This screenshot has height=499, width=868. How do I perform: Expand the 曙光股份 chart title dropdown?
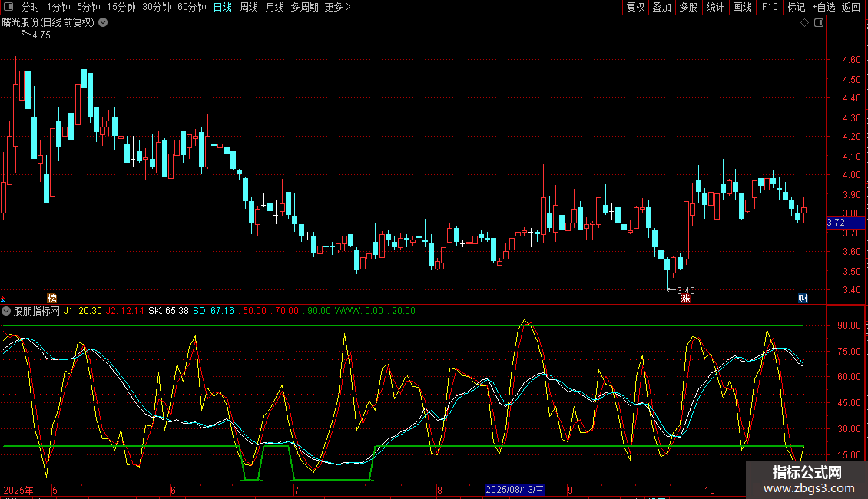103,22
